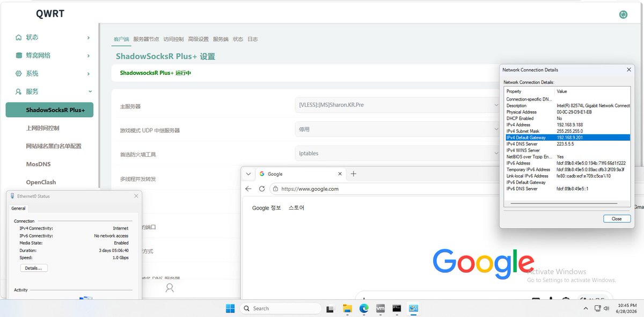Image resolution: width=644 pixels, height=317 pixels.
Task: Close the Network Connection Details window with X
Action: pos(629,70)
